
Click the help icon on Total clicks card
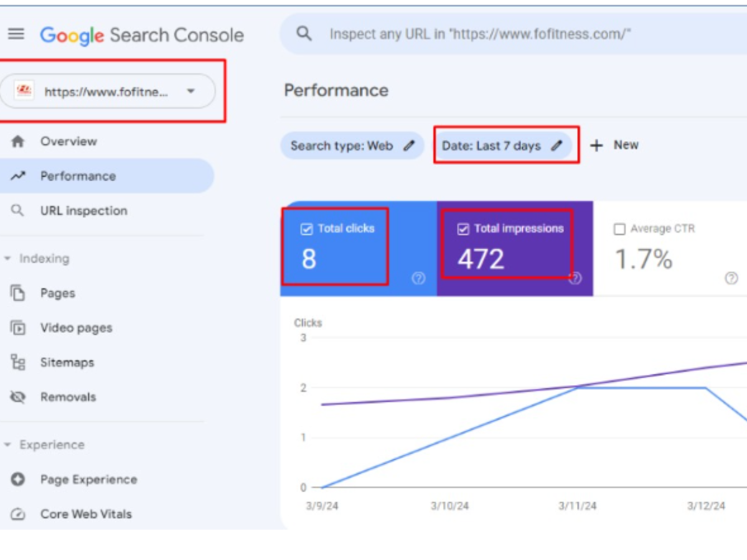tap(418, 278)
